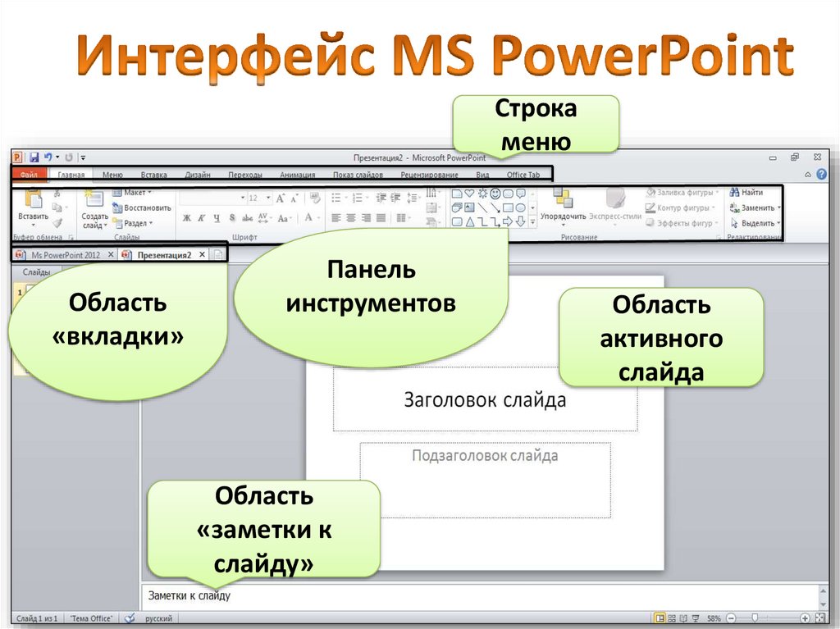Open the Office Tab ribbon tab
Viewport: 840px width, 629px height.
point(523,175)
